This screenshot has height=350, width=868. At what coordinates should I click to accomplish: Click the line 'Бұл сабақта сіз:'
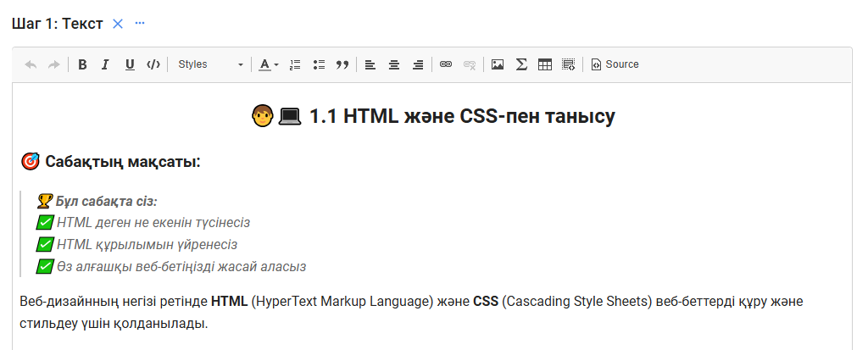106,201
